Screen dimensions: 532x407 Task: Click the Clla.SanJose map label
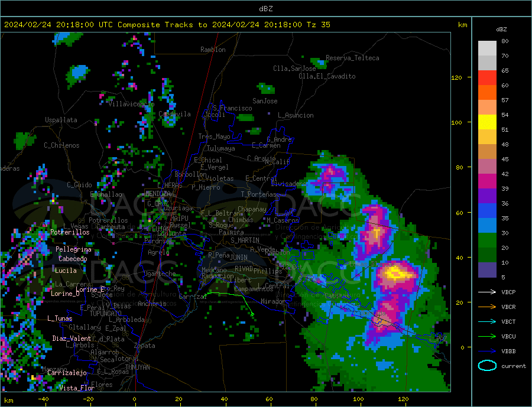point(294,69)
